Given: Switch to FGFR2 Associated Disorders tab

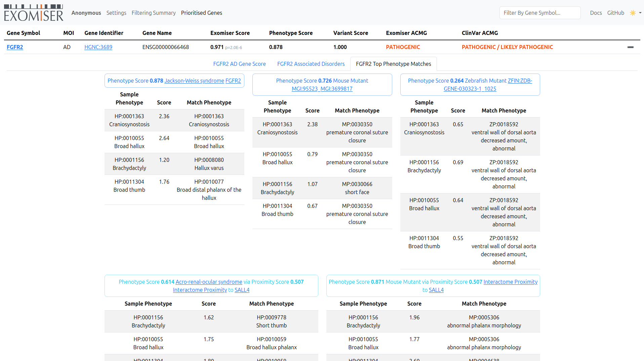Looking at the screenshot, I should click(x=311, y=64).
